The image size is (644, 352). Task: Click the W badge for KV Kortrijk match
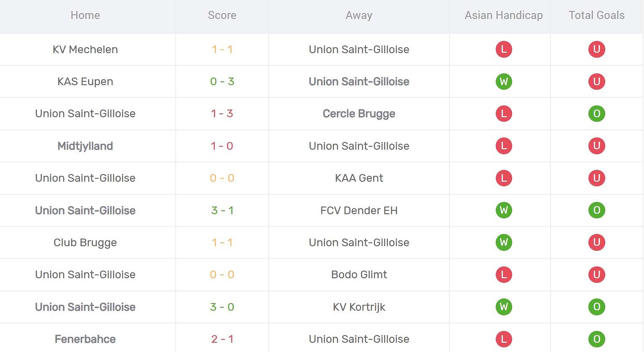[x=504, y=307]
